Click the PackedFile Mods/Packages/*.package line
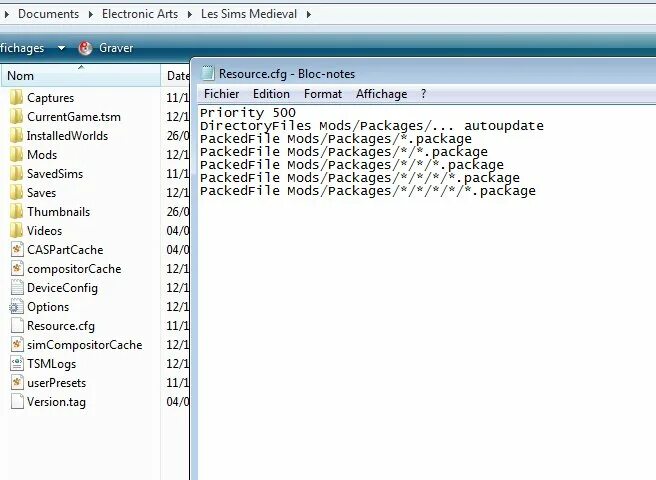Screen dimensions: 656x480 pos(336,139)
